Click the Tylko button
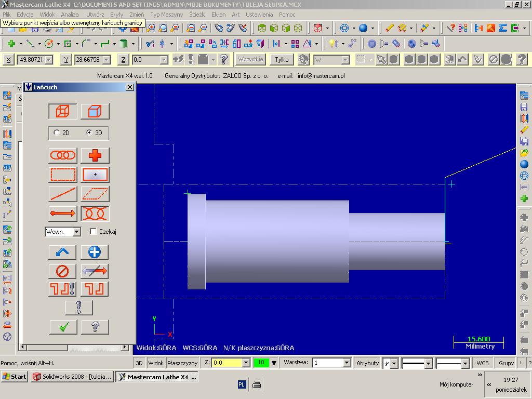The height and width of the screenshot is (399, 532). point(282,60)
